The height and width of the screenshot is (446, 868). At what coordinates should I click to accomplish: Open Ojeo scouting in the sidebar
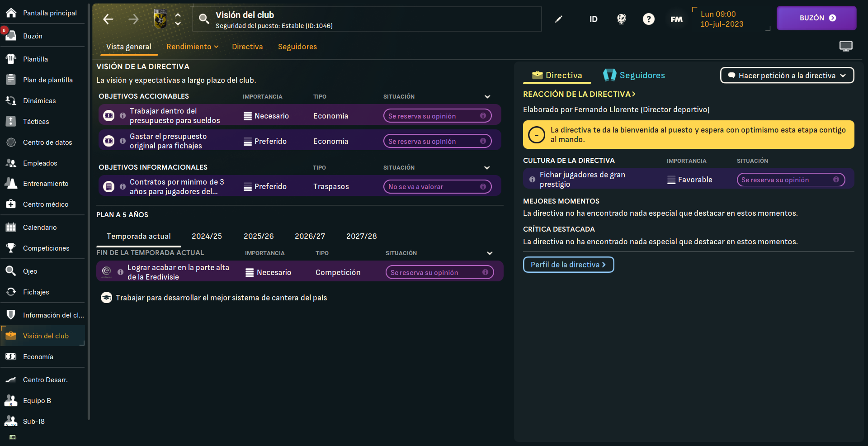30,271
